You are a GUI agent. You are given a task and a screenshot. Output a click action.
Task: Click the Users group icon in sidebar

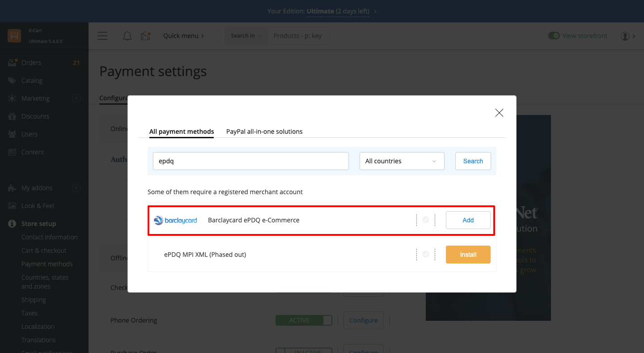click(13, 134)
